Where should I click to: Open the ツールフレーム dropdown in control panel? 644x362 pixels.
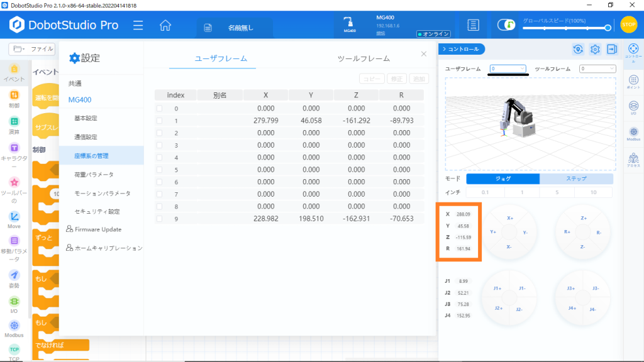point(597,69)
